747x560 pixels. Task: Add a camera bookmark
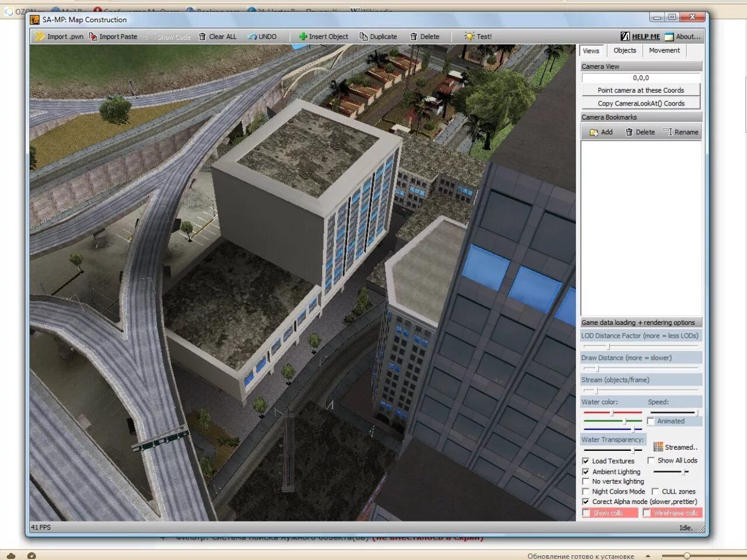pos(601,132)
